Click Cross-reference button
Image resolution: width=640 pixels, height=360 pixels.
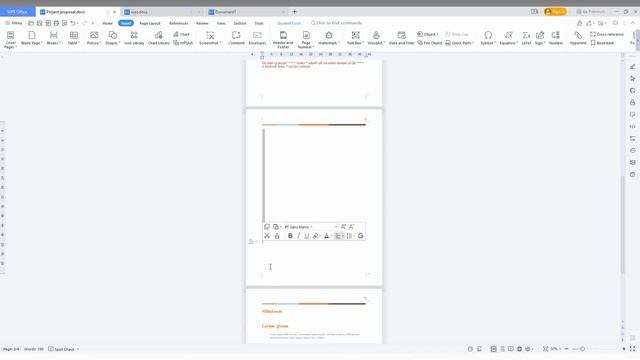(607, 34)
